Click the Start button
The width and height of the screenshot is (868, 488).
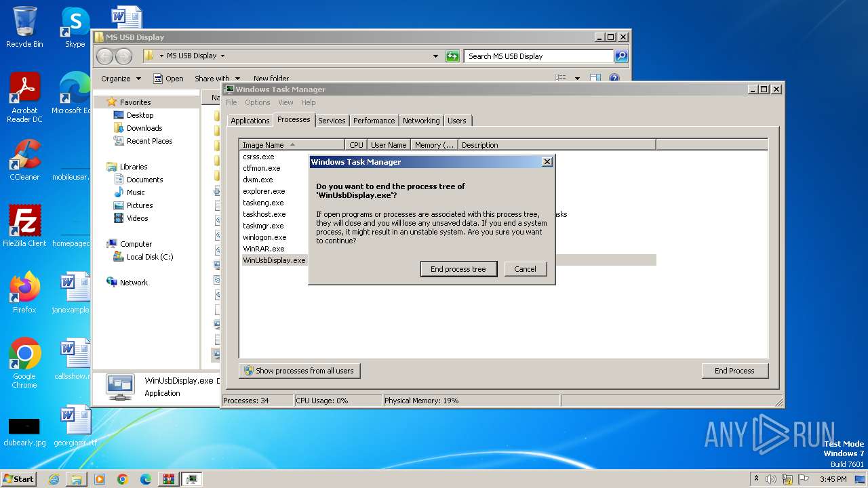pos(18,479)
